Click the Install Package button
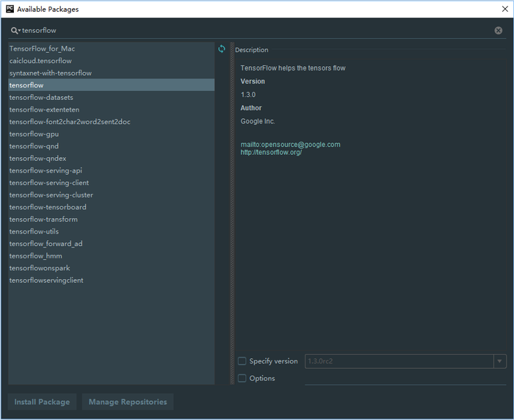The image size is (514, 420). [42, 402]
